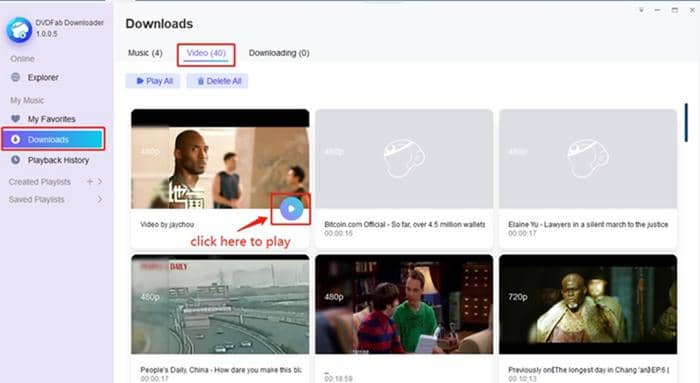Minimize the DVDFab Downloader window
The image size is (700, 383).
pyautogui.click(x=657, y=10)
